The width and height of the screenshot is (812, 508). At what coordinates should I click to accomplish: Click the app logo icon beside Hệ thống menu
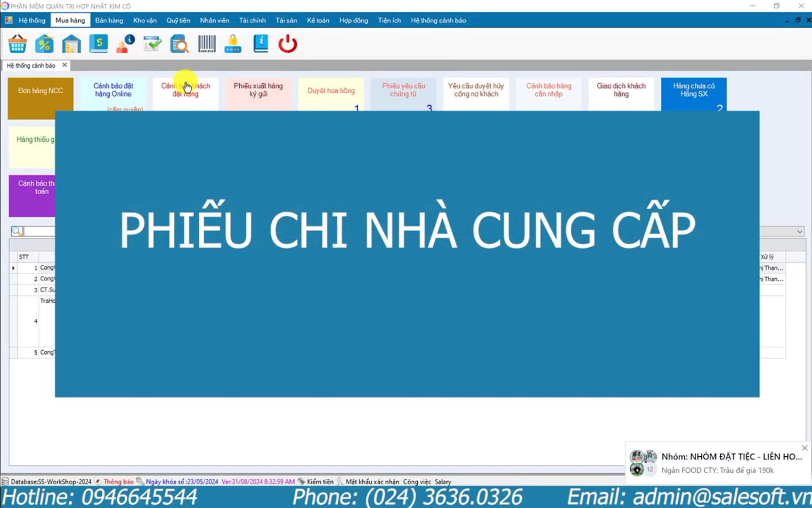(x=8, y=20)
